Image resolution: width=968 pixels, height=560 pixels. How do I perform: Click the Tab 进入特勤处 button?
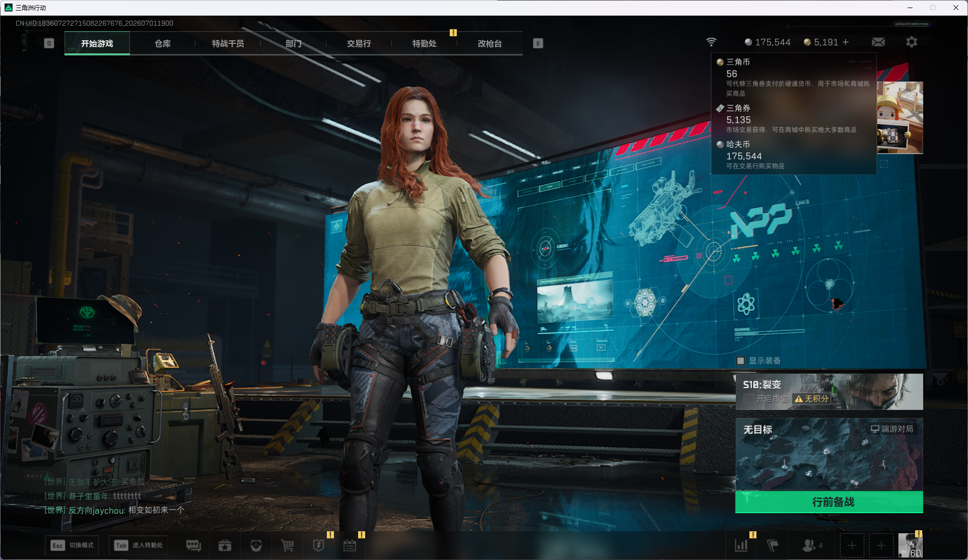(x=139, y=545)
